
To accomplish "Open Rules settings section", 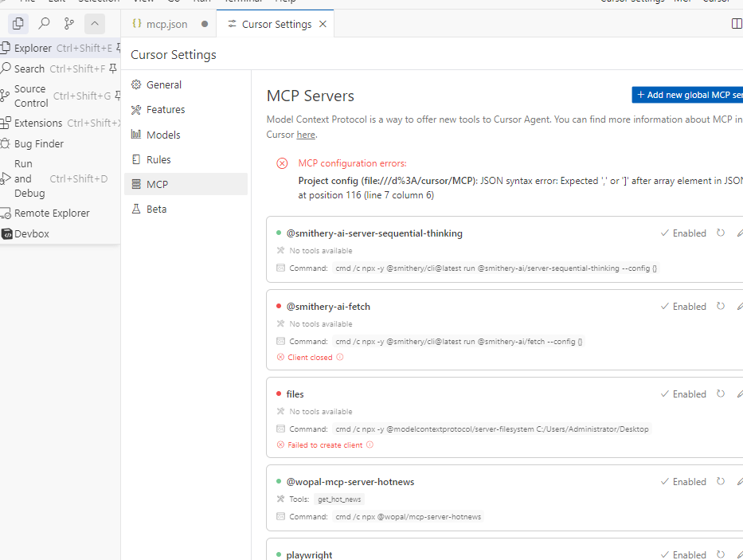I will coord(186,159).
